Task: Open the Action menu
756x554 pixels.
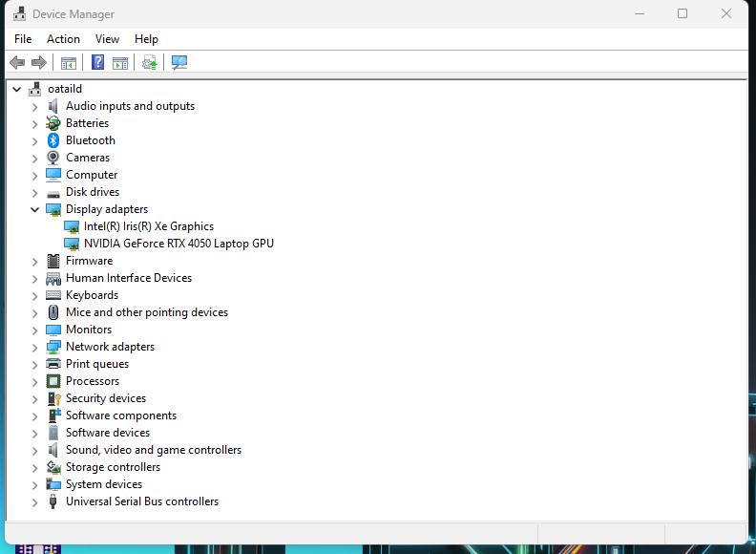Action: (x=63, y=39)
